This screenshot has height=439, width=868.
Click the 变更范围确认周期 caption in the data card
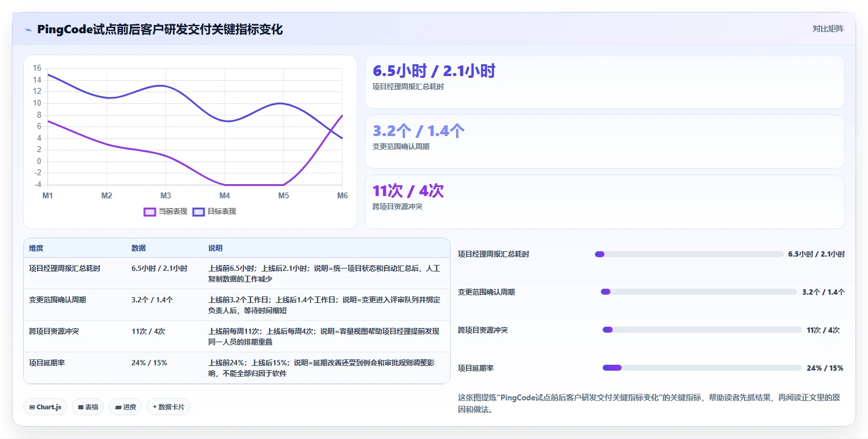[401, 147]
